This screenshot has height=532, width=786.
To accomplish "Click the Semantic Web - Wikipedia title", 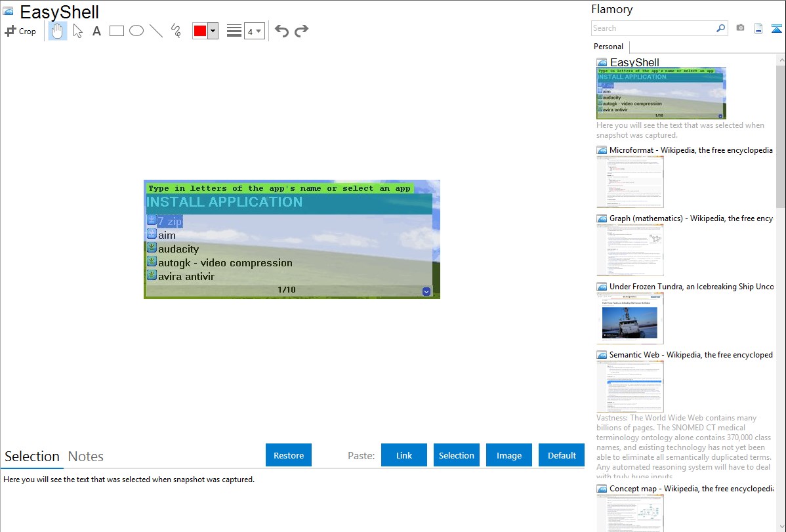I will [691, 354].
